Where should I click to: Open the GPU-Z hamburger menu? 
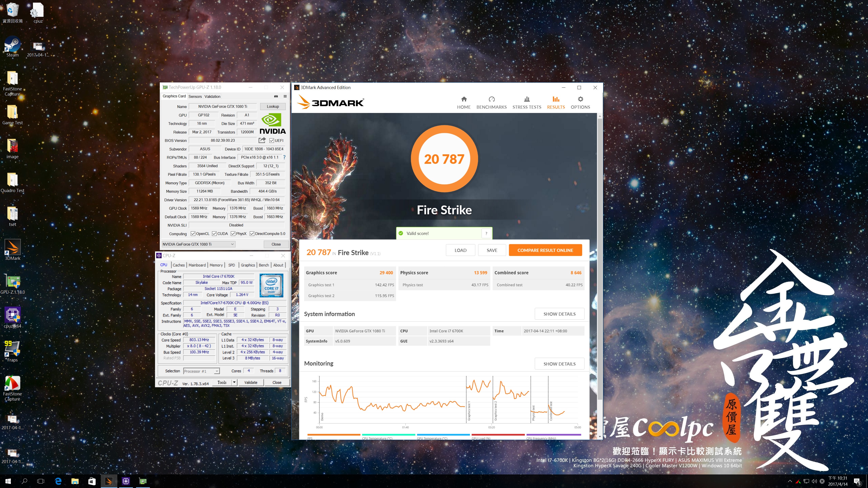[x=285, y=96]
